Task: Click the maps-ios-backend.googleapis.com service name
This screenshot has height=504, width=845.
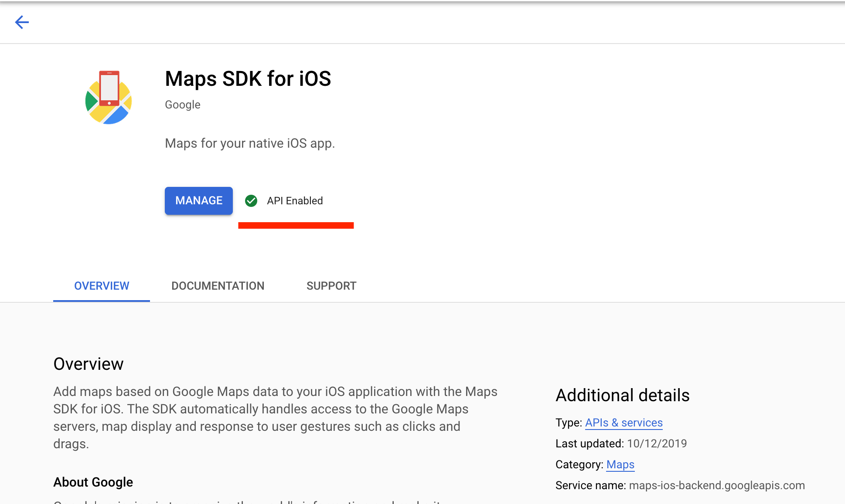Action: pos(716,485)
